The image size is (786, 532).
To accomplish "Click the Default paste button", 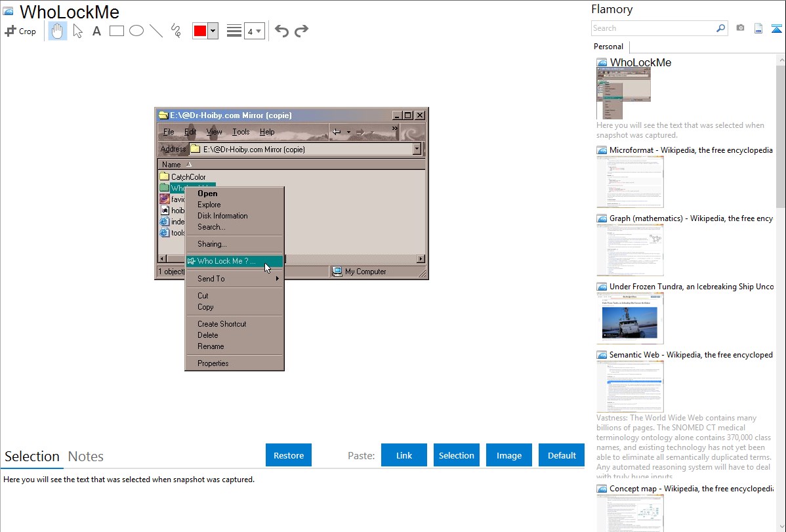I will pyautogui.click(x=562, y=455).
